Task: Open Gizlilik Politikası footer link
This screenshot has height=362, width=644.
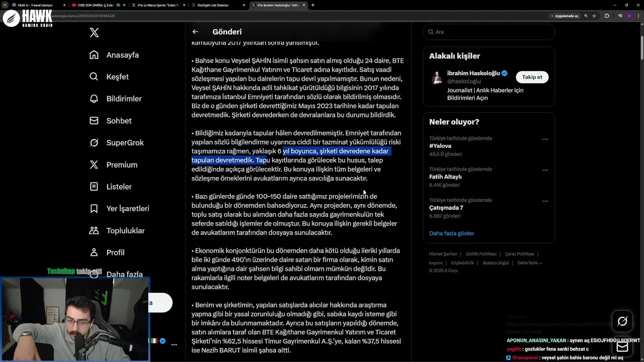Action: click(x=481, y=254)
